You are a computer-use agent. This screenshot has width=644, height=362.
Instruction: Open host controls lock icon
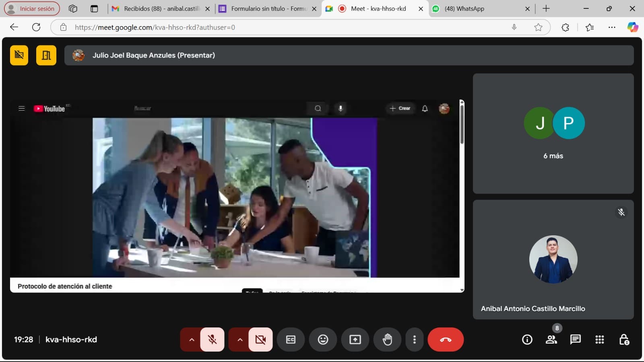click(624, 339)
